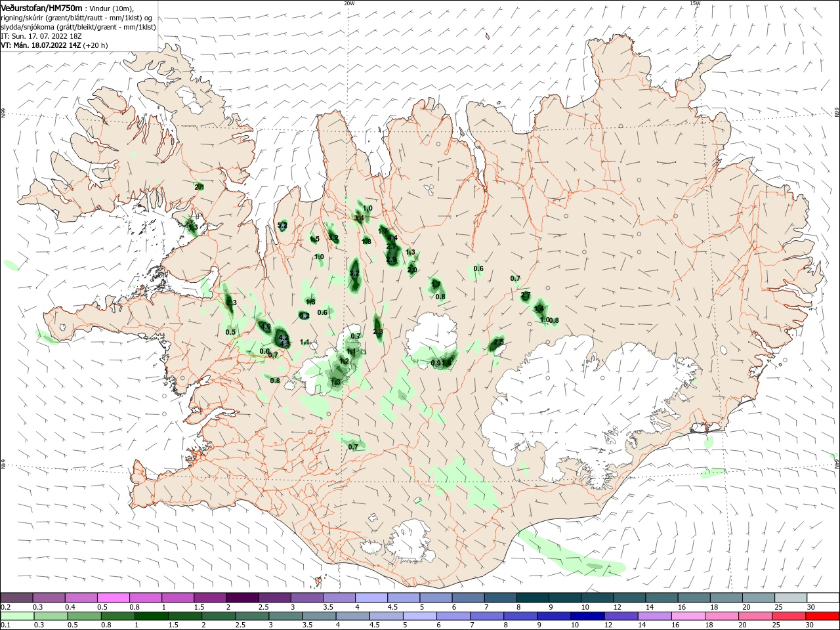
Task: Pick the upper legend swatch labeled 12
Action: coord(629,597)
